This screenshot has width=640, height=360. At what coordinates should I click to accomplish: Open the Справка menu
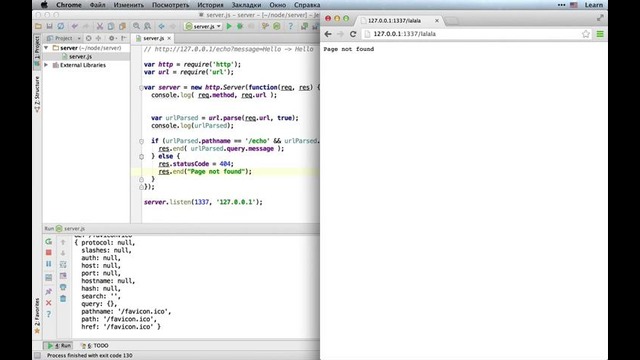pyautogui.click(x=307, y=5)
